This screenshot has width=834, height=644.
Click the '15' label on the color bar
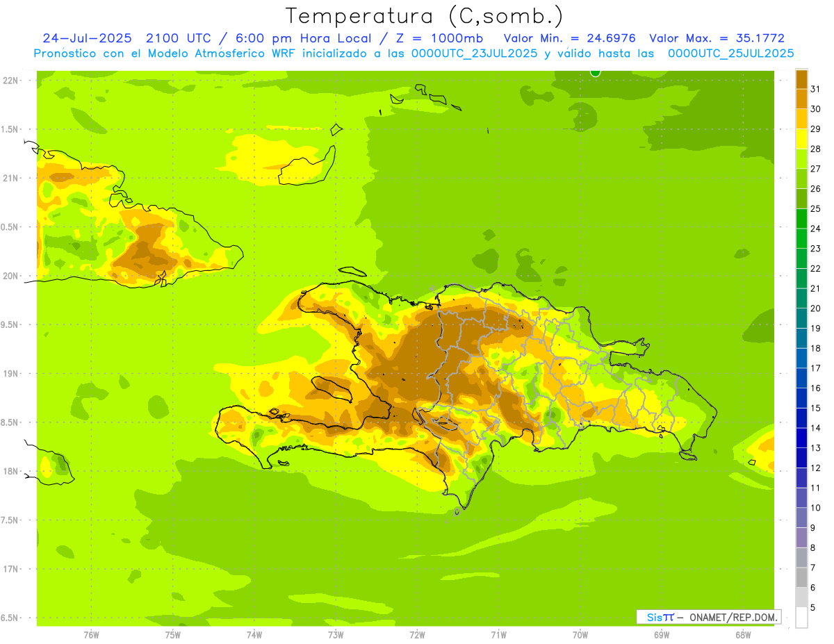[815, 408]
